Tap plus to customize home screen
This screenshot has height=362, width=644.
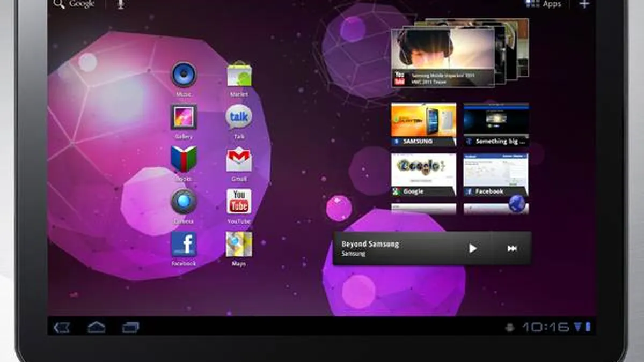[x=584, y=4]
